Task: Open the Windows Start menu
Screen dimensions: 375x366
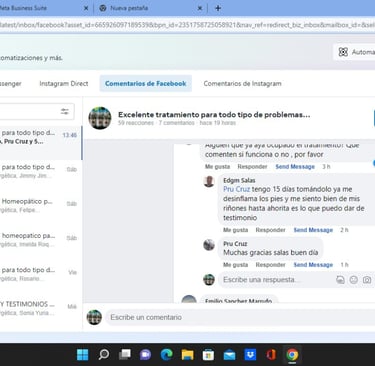Action: point(83,355)
